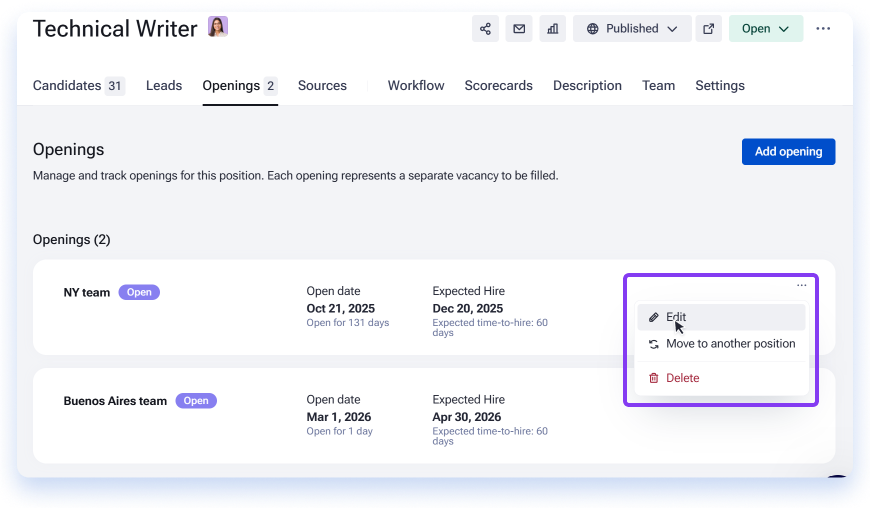Screen dimensions: 870x508
Task: Switch to the Candidates tab
Action: (x=79, y=85)
